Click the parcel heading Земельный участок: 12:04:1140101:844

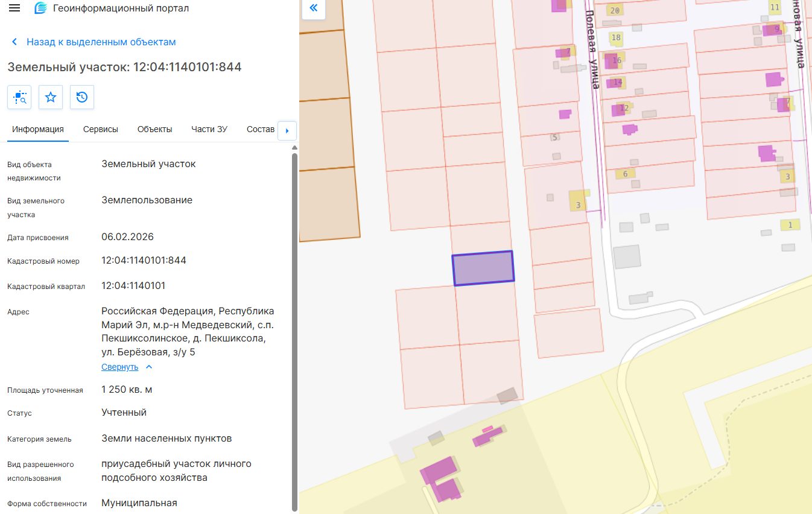124,67
